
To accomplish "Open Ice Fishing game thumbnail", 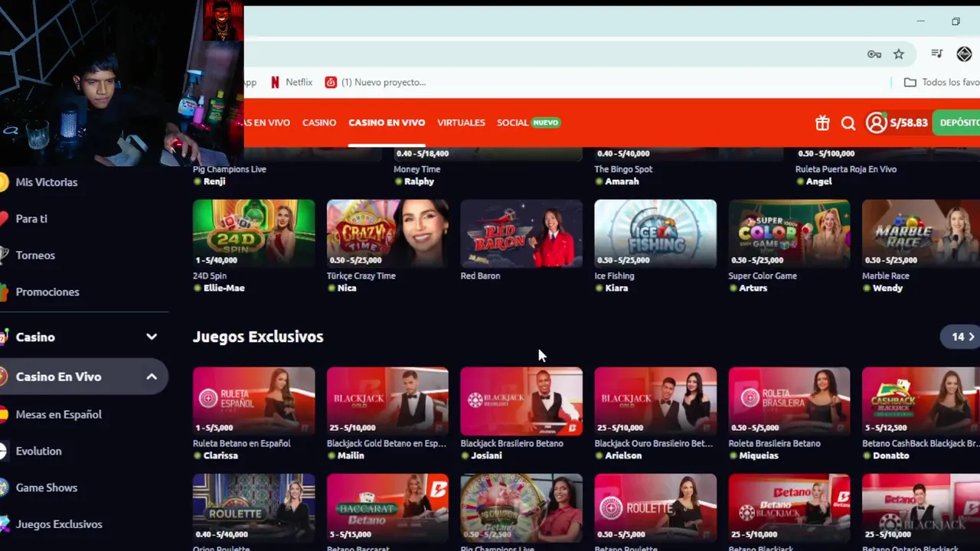I will pyautogui.click(x=655, y=233).
